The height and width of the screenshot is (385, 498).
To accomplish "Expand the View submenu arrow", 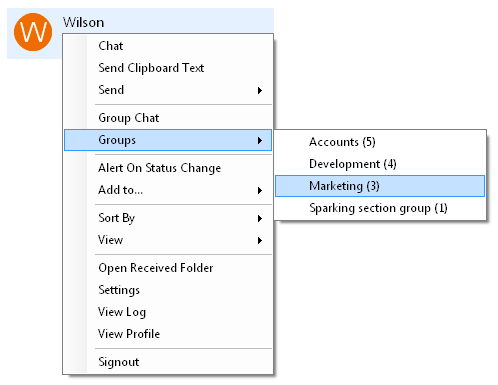I will pyautogui.click(x=260, y=240).
